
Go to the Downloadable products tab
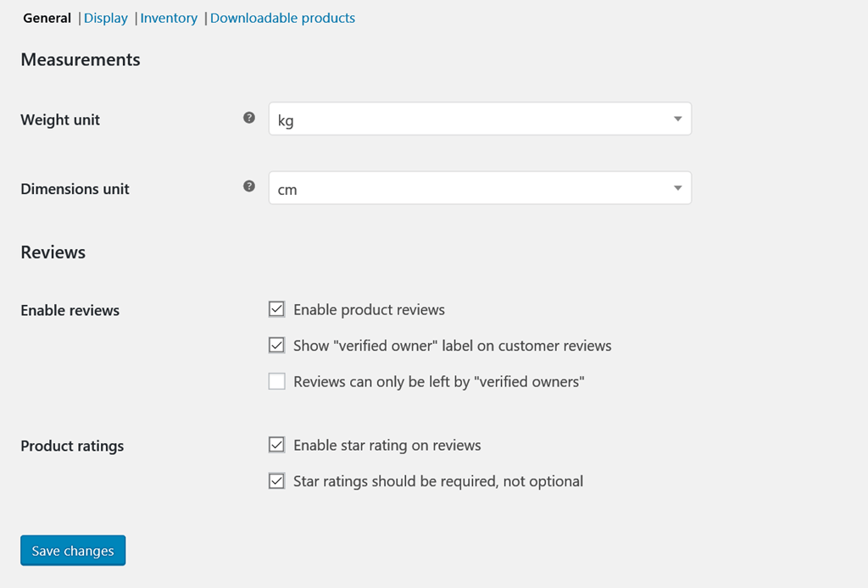click(x=282, y=19)
